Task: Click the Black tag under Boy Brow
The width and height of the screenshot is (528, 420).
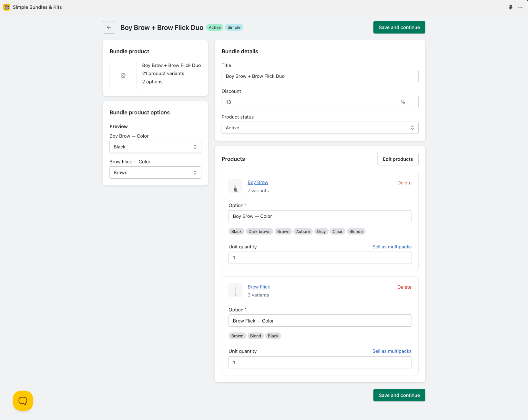Action: pyautogui.click(x=236, y=231)
